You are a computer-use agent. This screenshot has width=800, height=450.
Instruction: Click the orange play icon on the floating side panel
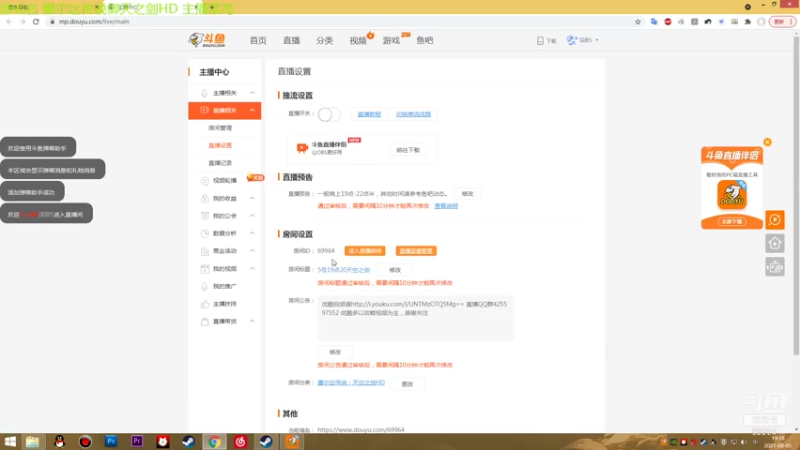pos(774,220)
